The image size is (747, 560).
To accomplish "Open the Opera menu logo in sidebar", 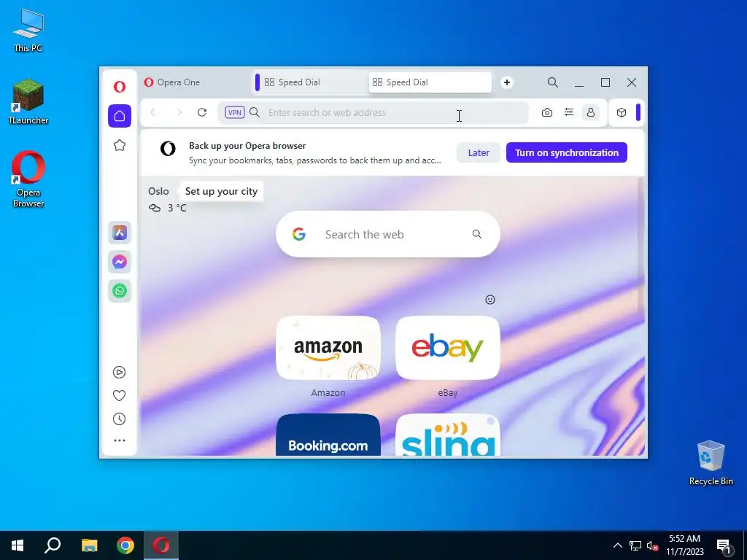I will [120, 86].
